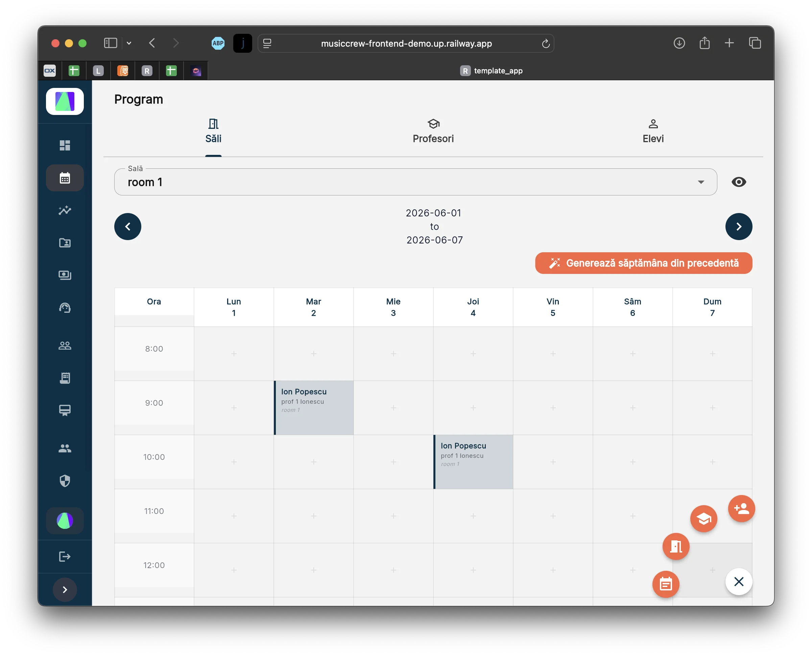Click the add person floating button

pos(741,508)
